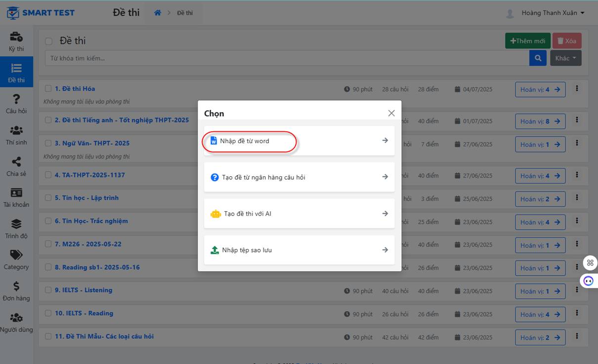Open Trình độ levels icon

pos(16,224)
